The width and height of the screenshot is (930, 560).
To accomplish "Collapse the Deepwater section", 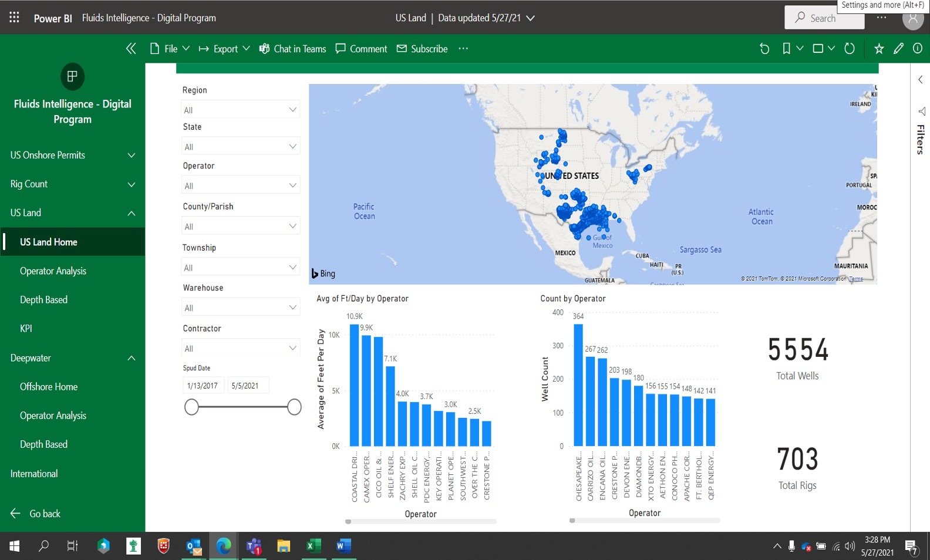I will tap(72, 357).
